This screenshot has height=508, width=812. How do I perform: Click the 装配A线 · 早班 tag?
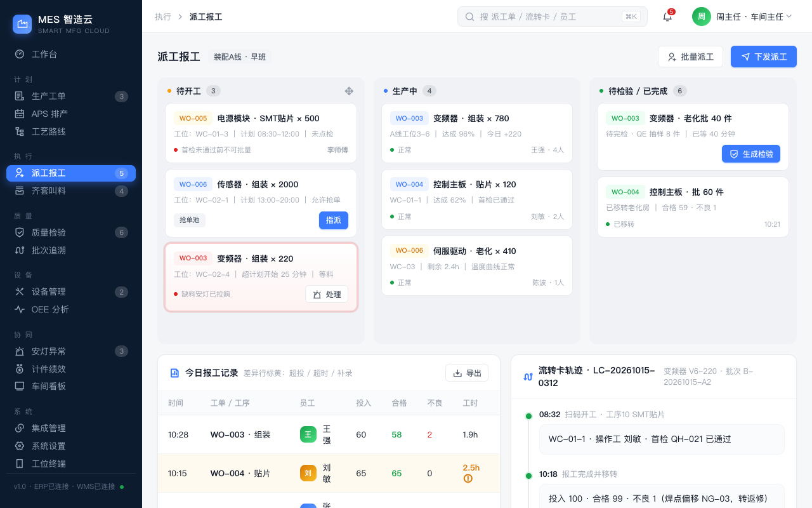[x=240, y=57]
